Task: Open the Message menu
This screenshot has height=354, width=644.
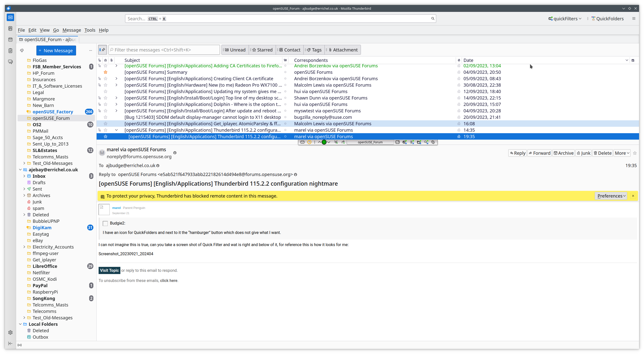Action: click(x=72, y=30)
